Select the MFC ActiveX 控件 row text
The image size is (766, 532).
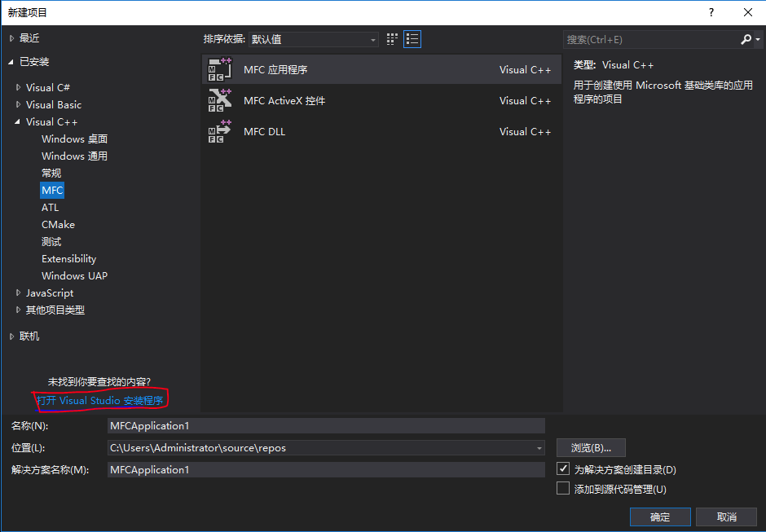point(284,101)
